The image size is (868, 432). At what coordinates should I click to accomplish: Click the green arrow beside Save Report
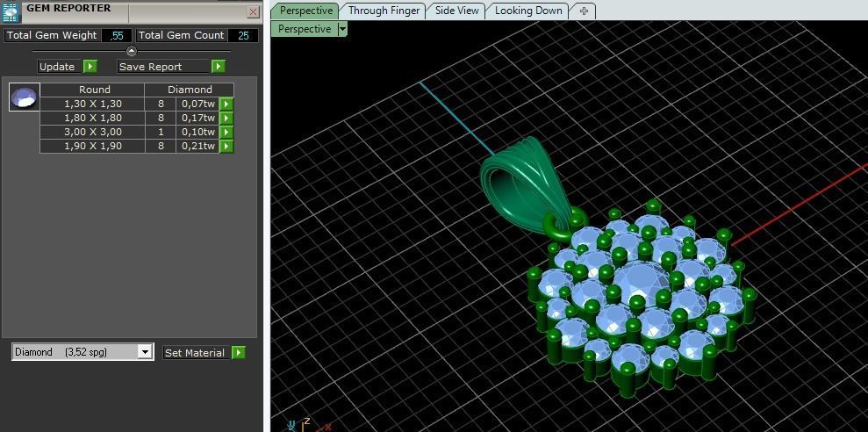point(219,67)
